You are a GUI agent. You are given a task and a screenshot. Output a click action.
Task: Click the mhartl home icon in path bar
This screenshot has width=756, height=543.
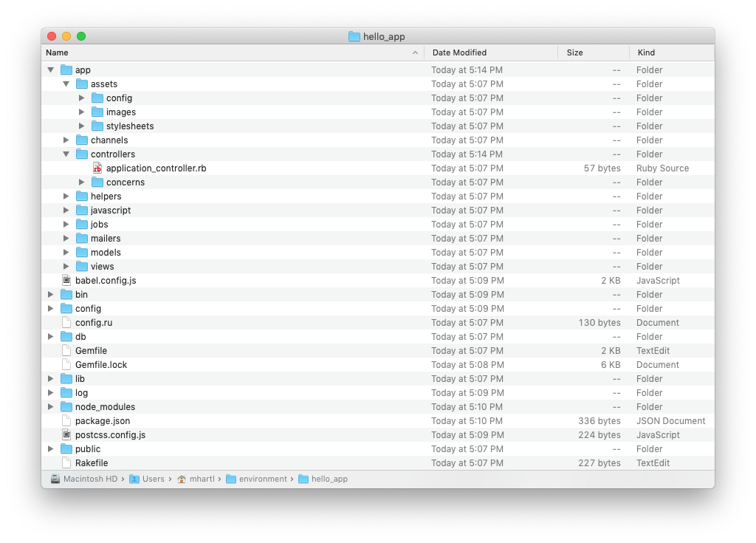182,479
